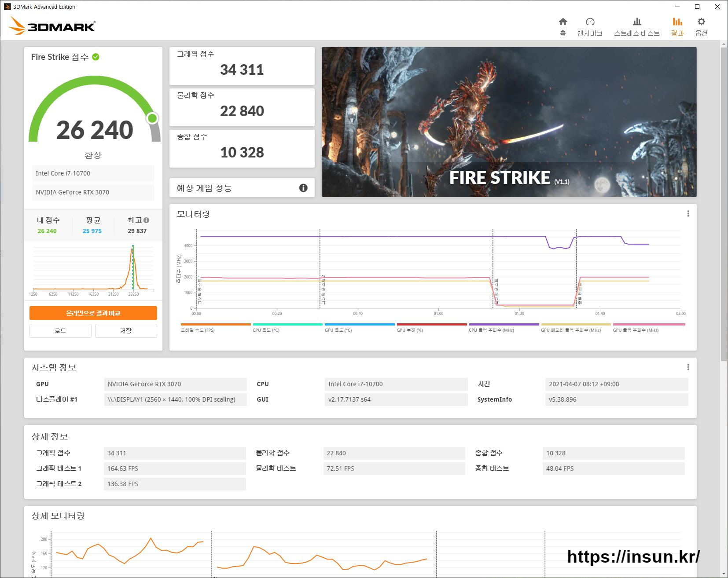Image resolution: width=728 pixels, height=578 pixels.
Task: Click the green validation checkmark icon
Action: (96, 57)
